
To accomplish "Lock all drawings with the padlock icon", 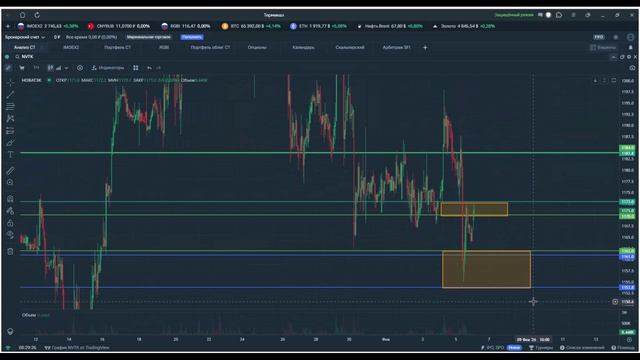I will (x=11, y=223).
